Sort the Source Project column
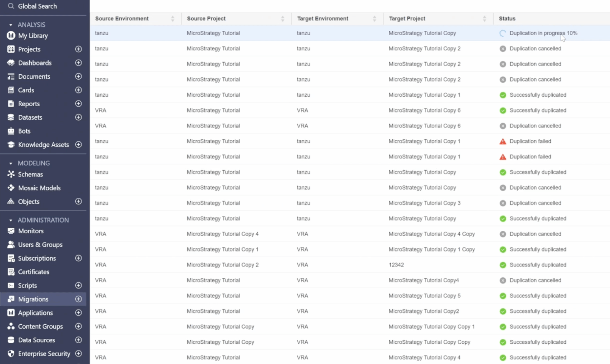The height and width of the screenshot is (364, 610). point(283,18)
